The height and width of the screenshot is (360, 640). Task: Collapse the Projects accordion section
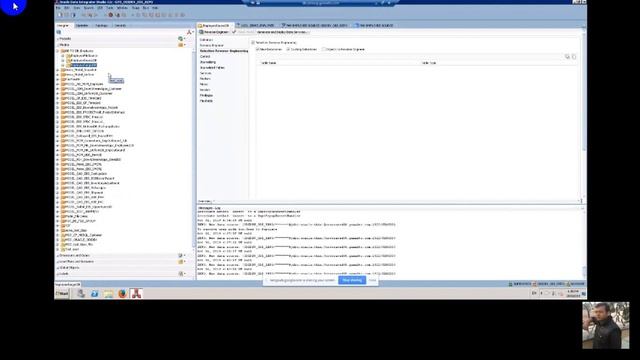point(58,39)
